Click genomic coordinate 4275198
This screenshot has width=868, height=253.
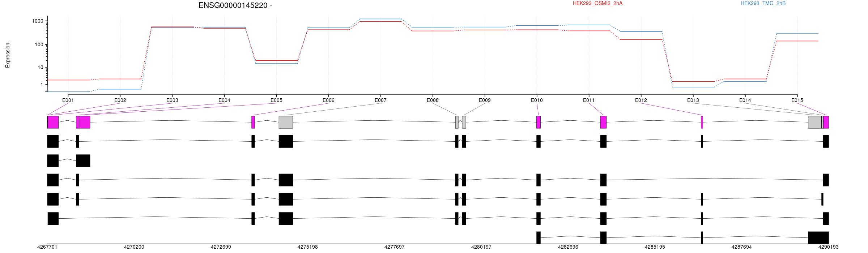point(307,247)
